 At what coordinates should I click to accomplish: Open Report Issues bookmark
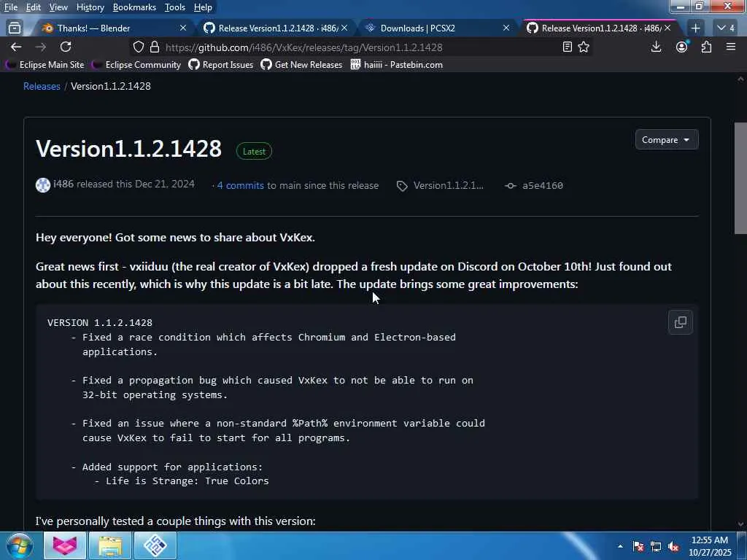point(221,65)
